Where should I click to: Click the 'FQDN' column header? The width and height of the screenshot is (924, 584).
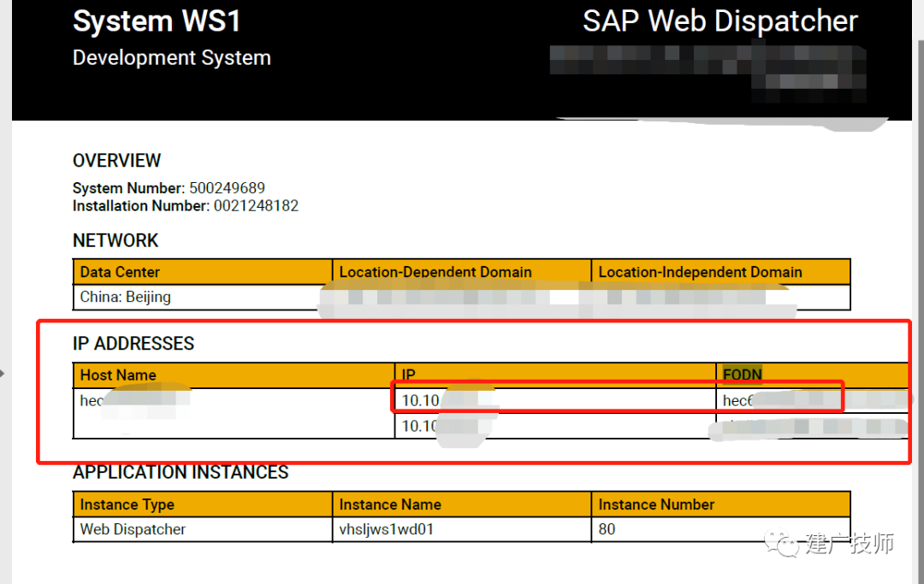813,375
